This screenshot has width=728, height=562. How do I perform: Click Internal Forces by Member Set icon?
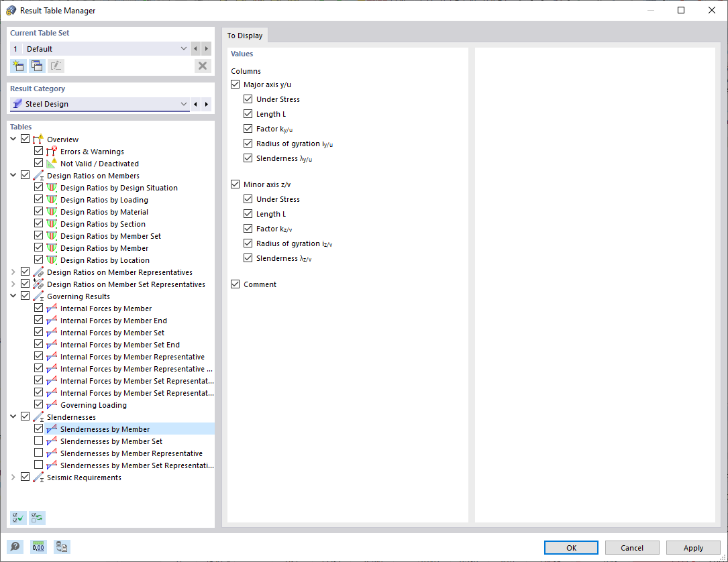(x=52, y=332)
